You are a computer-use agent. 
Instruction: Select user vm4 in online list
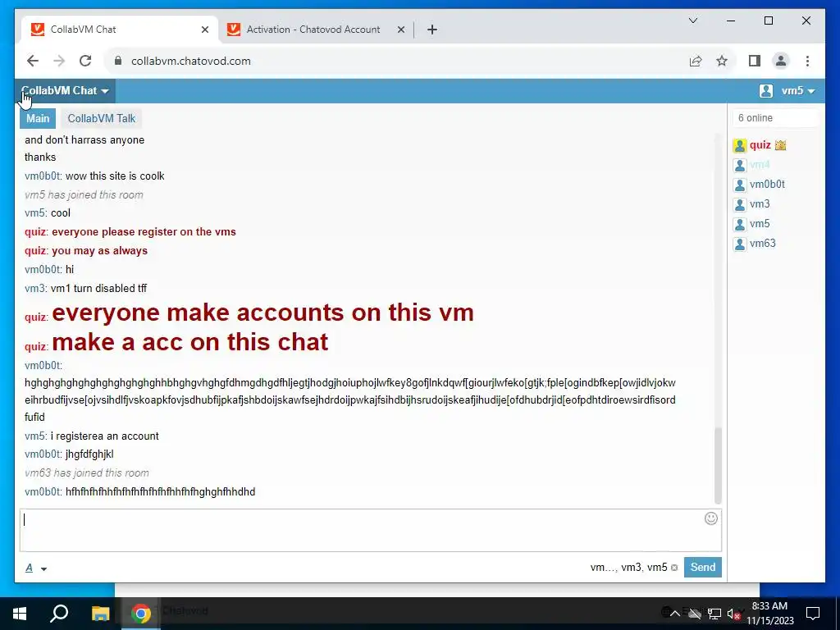(x=760, y=164)
